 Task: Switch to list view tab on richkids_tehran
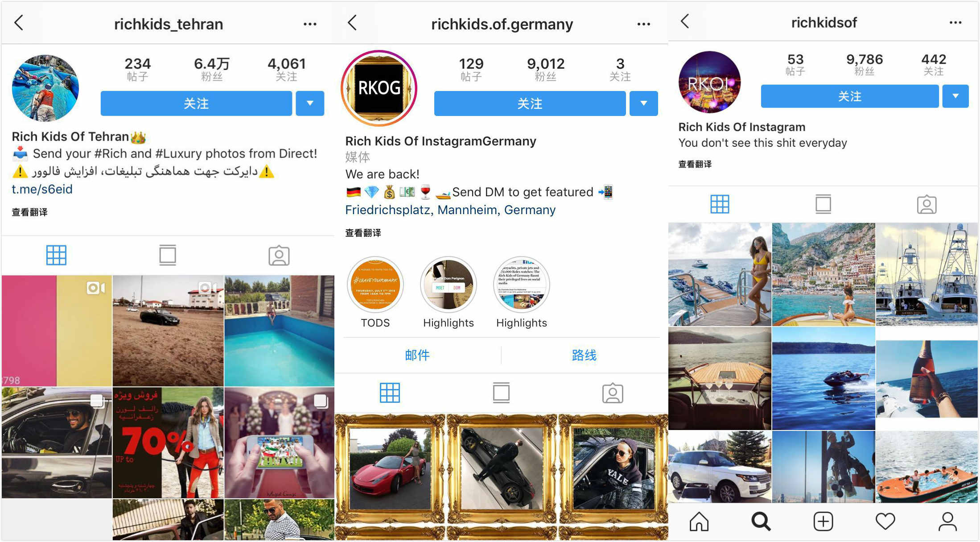(168, 255)
